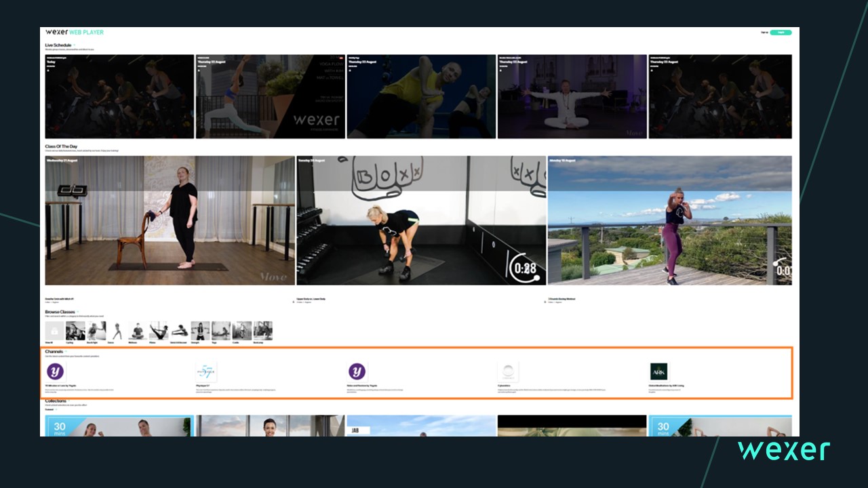Open the Cardio category thumbnail
Image resolution: width=868 pixels, height=488 pixels.
242,331
